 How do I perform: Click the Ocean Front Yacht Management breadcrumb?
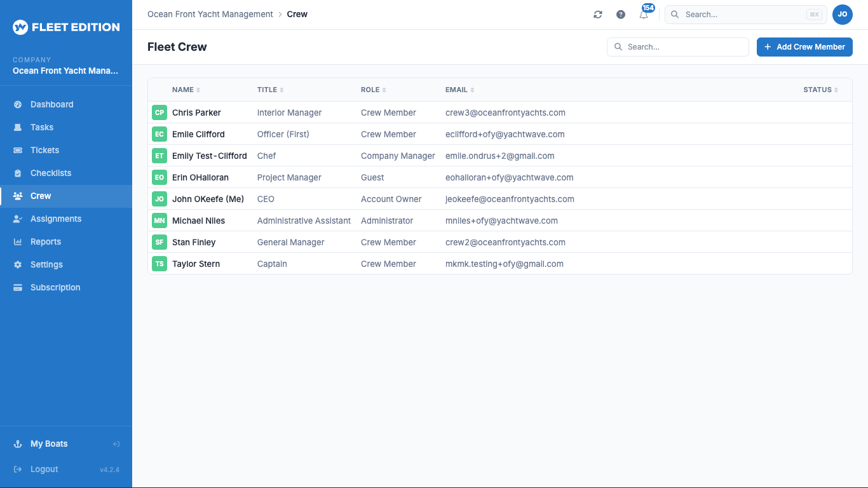pos(210,14)
